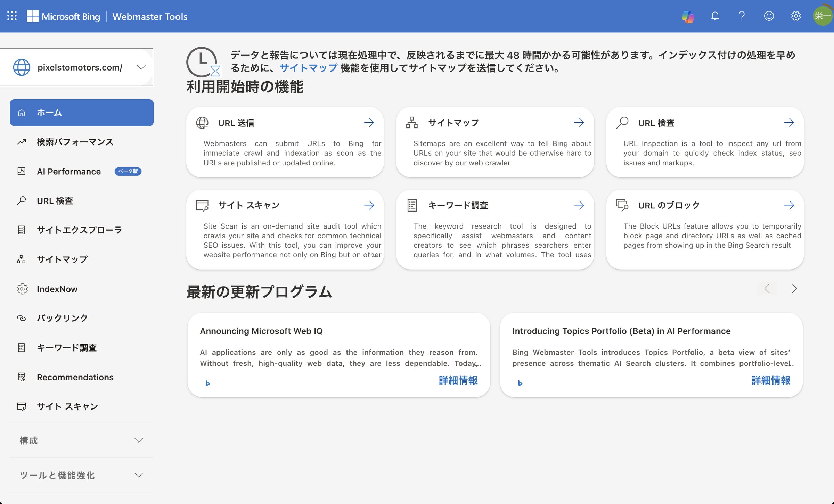This screenshot has height=504, width=834.
Task: Click the globe icon on URL 送信 card
Action: 202,123
